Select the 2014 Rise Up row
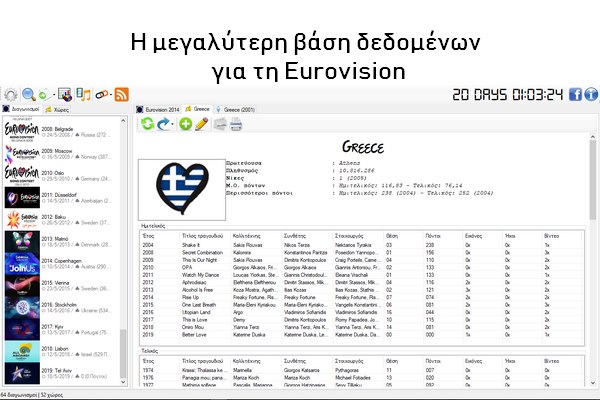 [362, 297]
